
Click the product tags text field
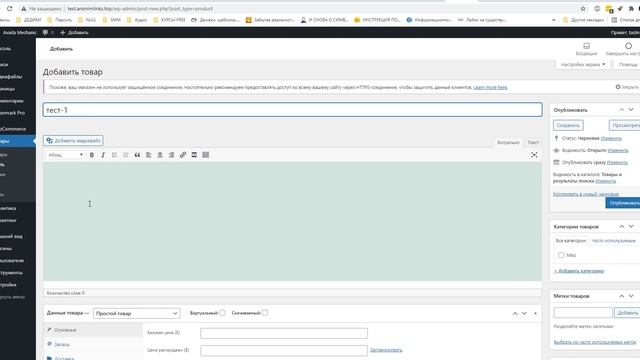coord(583,313)
